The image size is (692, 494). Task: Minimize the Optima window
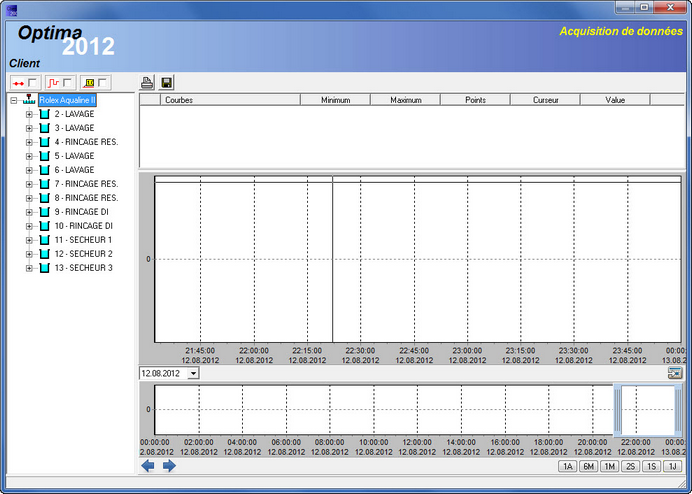tap(626, 8)
